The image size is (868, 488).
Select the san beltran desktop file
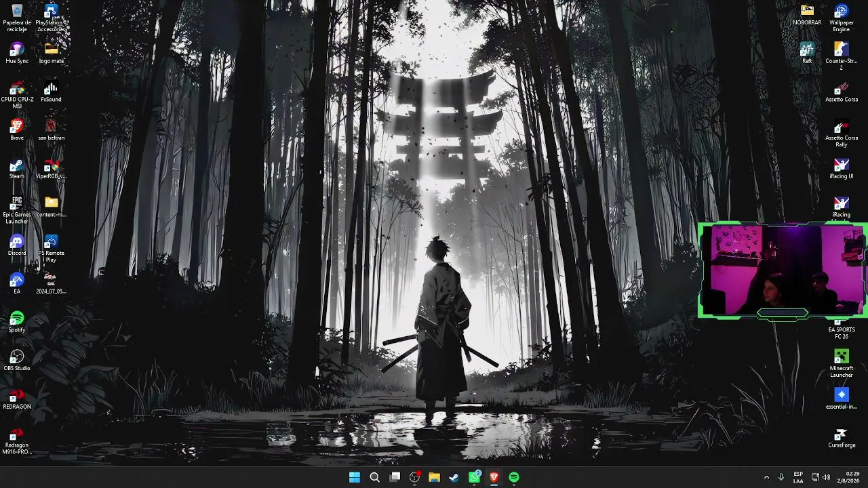click(51, 130)
